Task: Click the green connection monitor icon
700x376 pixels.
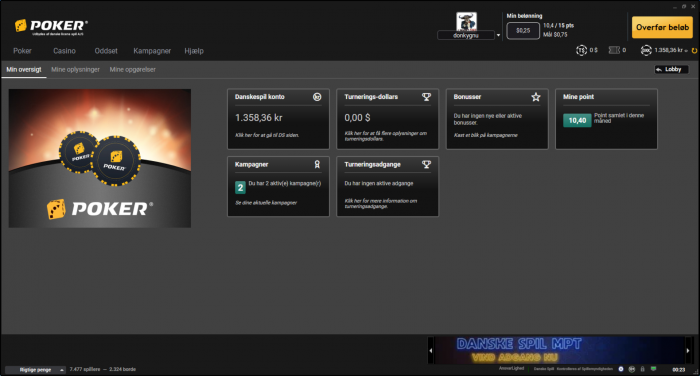Action: pos(654,369)
